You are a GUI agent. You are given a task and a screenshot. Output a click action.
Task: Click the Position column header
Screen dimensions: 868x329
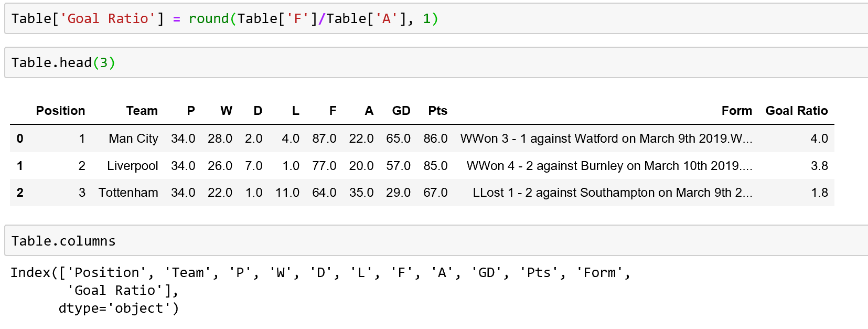[60, 111]
